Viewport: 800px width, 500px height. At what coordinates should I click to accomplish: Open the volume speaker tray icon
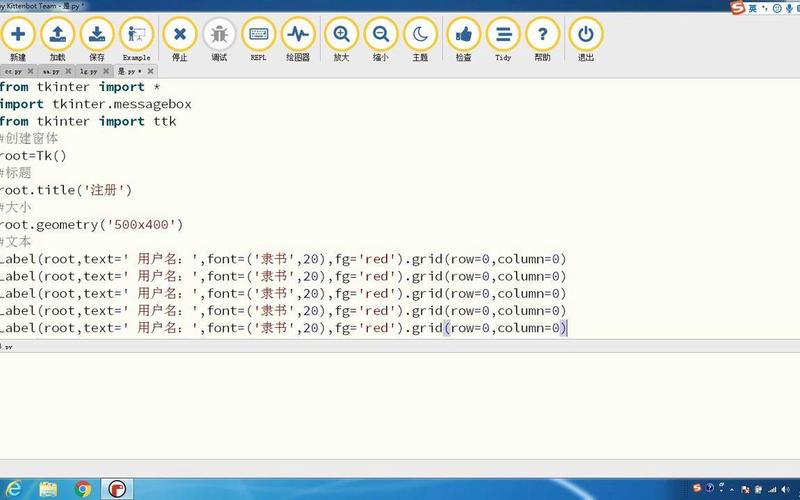click(x=785, y=489)
